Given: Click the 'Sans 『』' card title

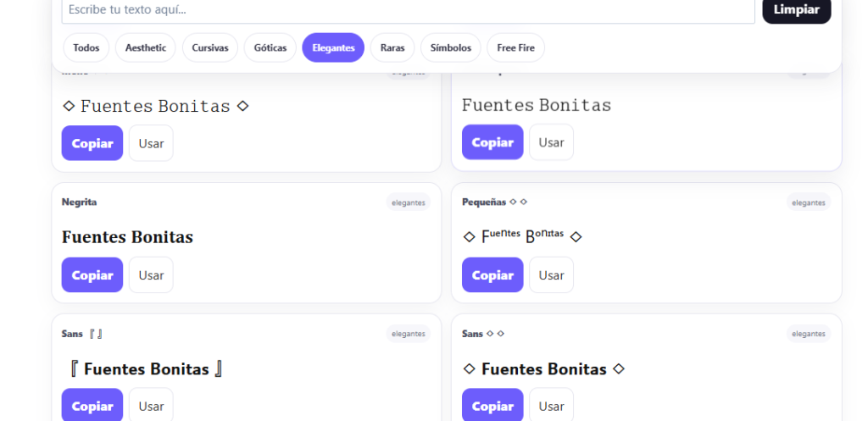Looking at the screenshot, I should coord(82,334).
